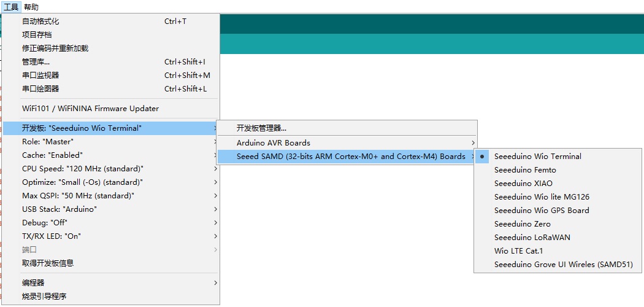Select Seeeduino Grove UI Wireles (SAMD51)
The image size is (644, 307).
coord(558,264)
